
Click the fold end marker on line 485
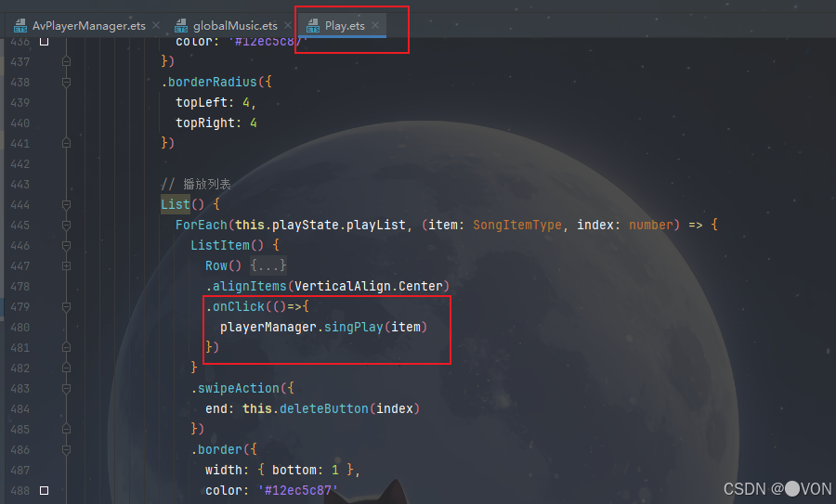[x=66, y=430]
